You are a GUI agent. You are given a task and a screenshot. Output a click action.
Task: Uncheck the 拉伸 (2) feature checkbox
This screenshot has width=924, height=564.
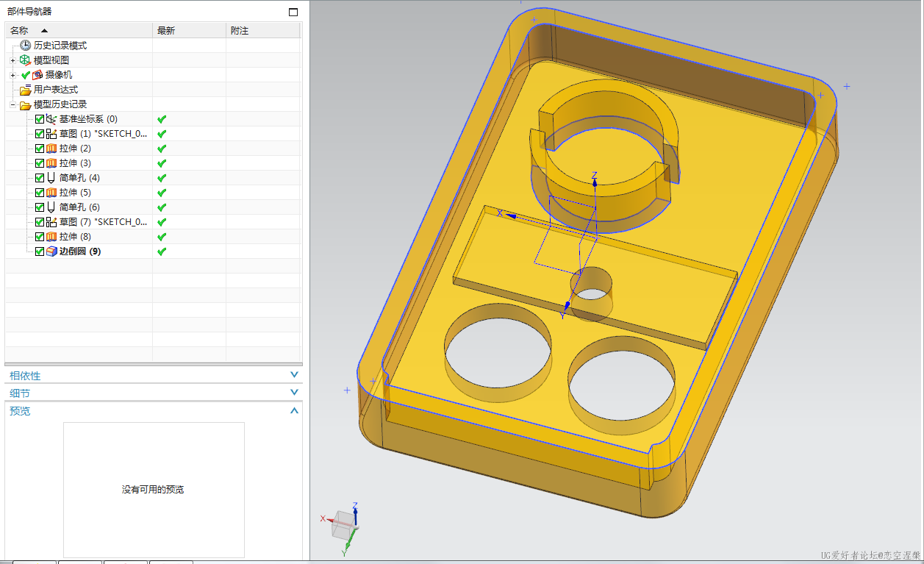(x=40, y=149)
